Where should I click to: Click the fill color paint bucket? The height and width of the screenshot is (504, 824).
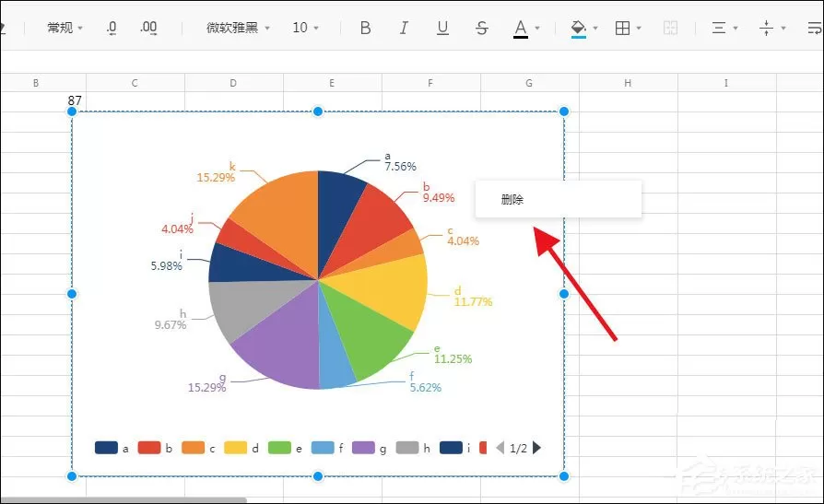pos(579,28)
